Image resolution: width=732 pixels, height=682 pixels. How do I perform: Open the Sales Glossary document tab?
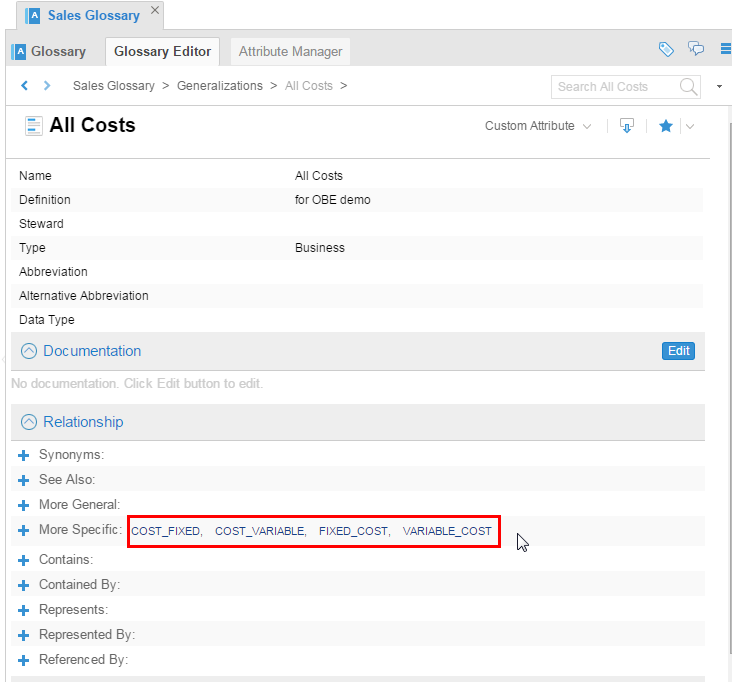(x=90, y=15)
